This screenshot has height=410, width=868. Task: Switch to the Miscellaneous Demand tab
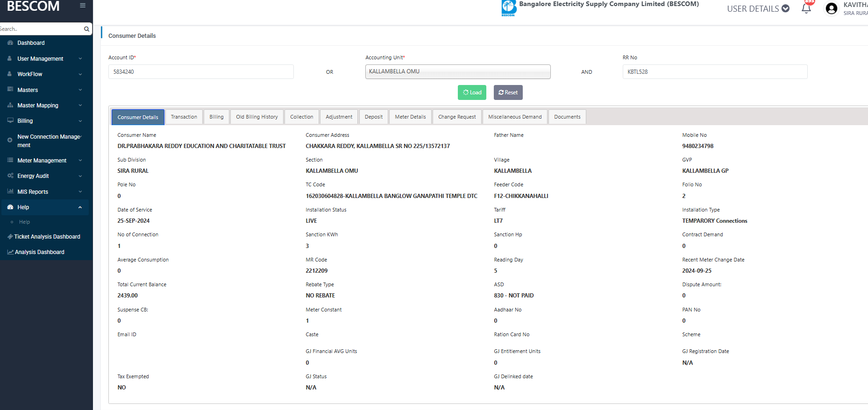tap(515, 117)
